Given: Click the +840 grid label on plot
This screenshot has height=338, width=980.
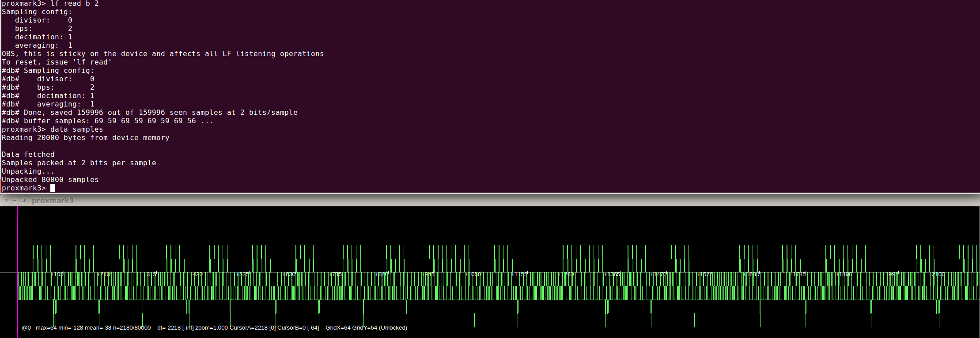Looking at the screenshot, I should 382,274.
